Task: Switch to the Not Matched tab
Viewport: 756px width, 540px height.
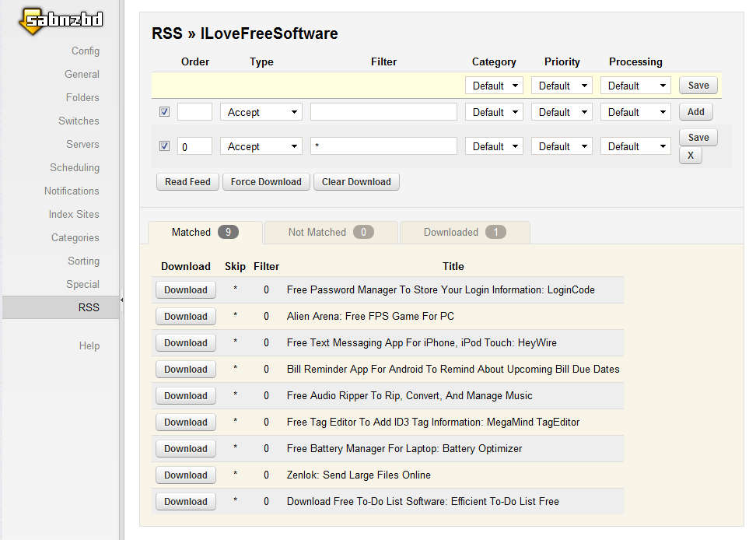Action: [331, 232]
